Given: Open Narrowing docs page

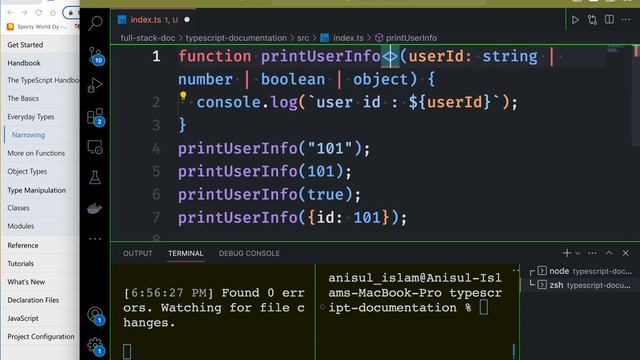Looking at the screenshot, I should (x=29, y=135).
